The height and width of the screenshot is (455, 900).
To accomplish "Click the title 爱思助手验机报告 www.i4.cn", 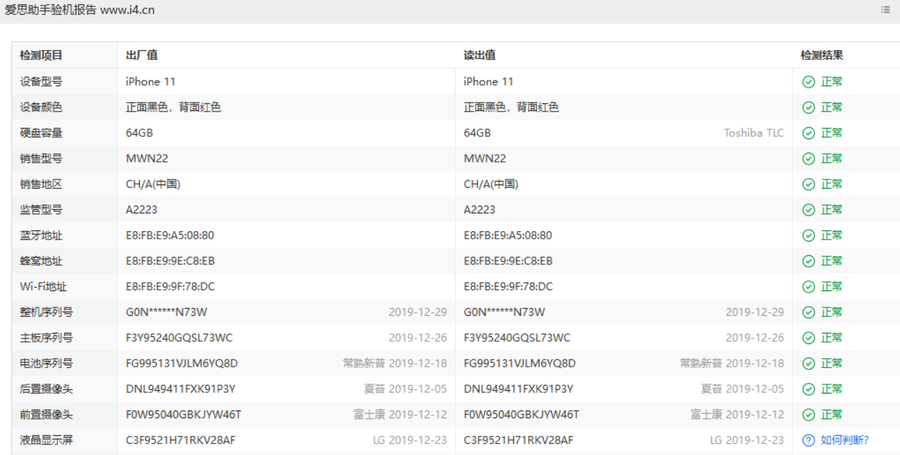I will (x=79, y=10).
